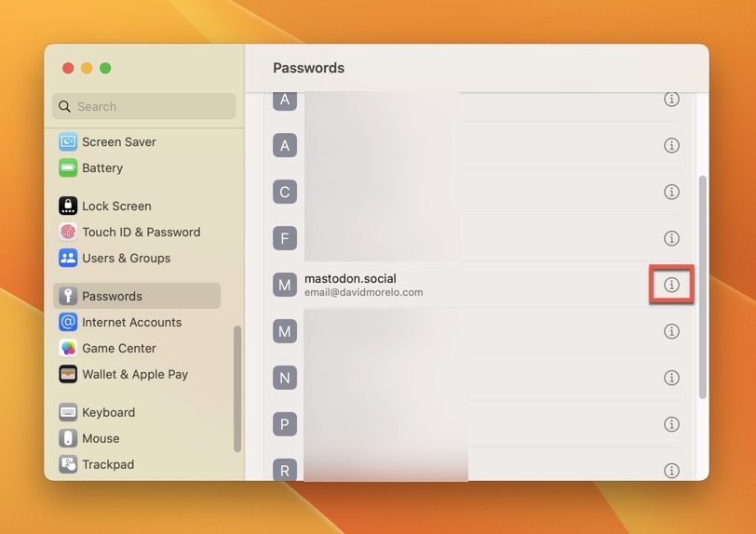Select Users & Groups in sidebar
756x534 pixels.
(x=137, y=258)
